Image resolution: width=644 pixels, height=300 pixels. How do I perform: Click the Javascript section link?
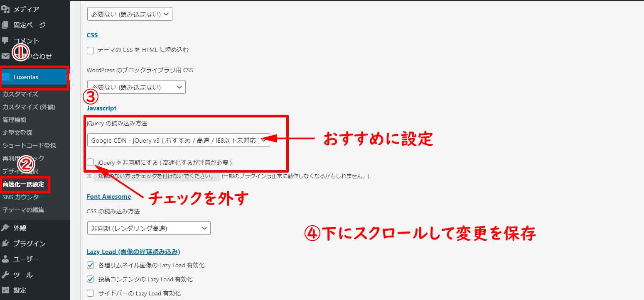101,108
